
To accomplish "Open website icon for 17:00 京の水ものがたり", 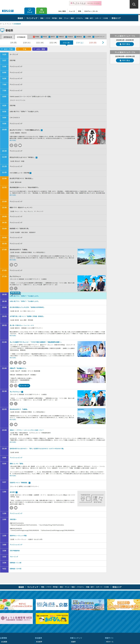I will coord(11,265).
